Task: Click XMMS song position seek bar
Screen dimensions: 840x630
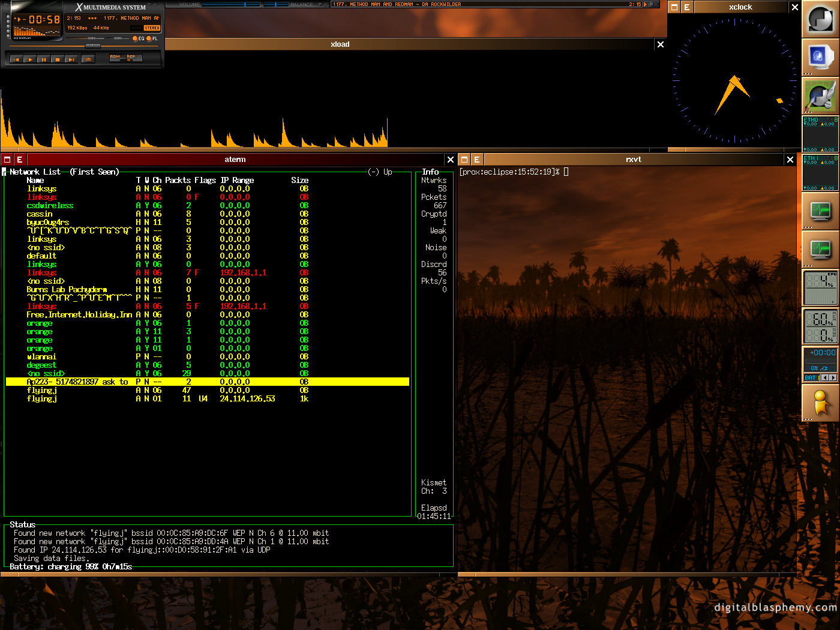Action: point(84,46)
